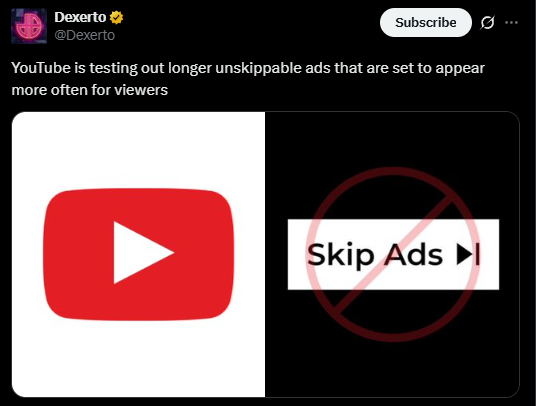This screenshot has width=536, height=406.
Task: Click the white area above the YouTube logo
Action: pyautogui.click(x=138, y=150)
